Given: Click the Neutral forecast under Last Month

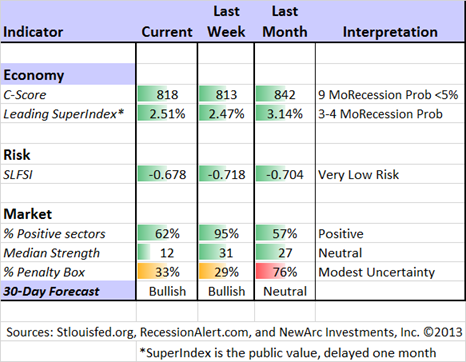Looking at the screenshot, I should pos(285,291).
